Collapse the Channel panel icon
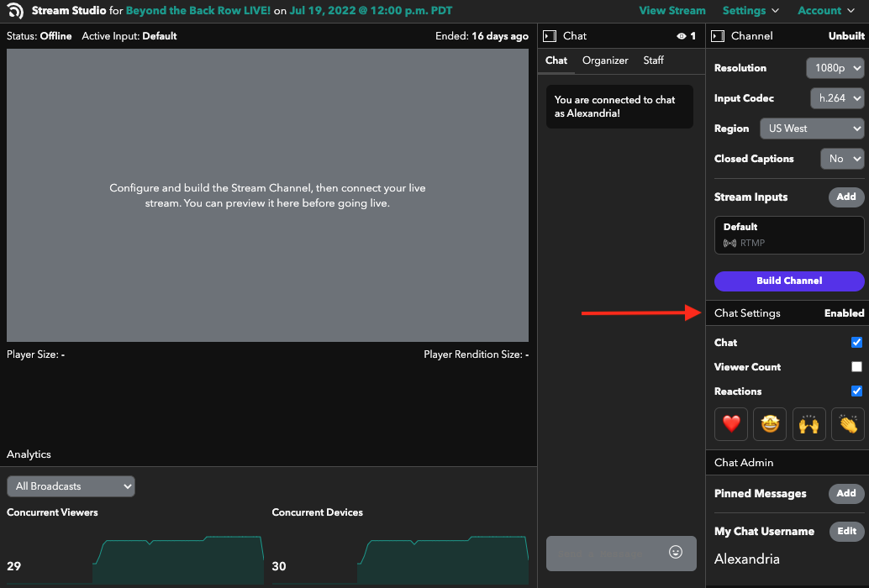This screenshot has width=869, height=588. (718, 36)
